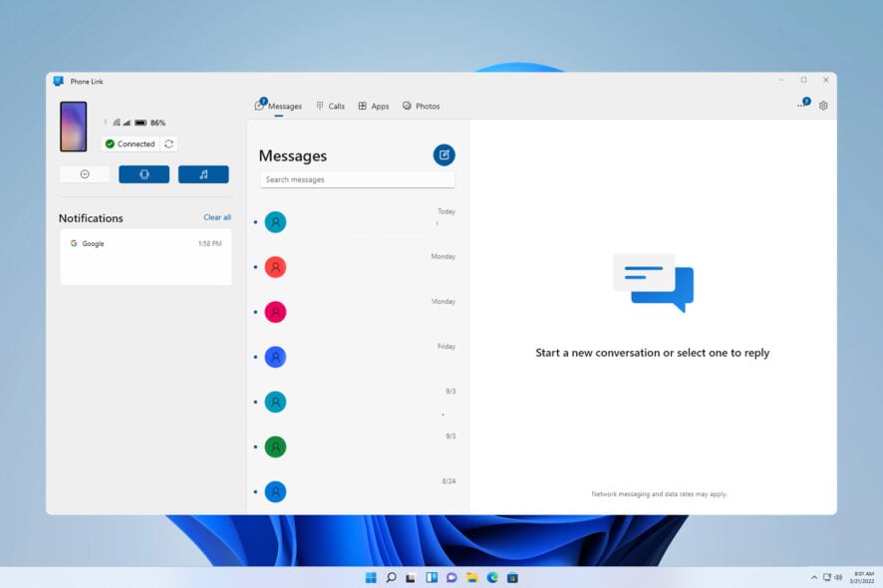Viewport: 883px width, 588px height.
Task: Launch Microsoft Edge from the taskbar
Action: click(492, 577)
